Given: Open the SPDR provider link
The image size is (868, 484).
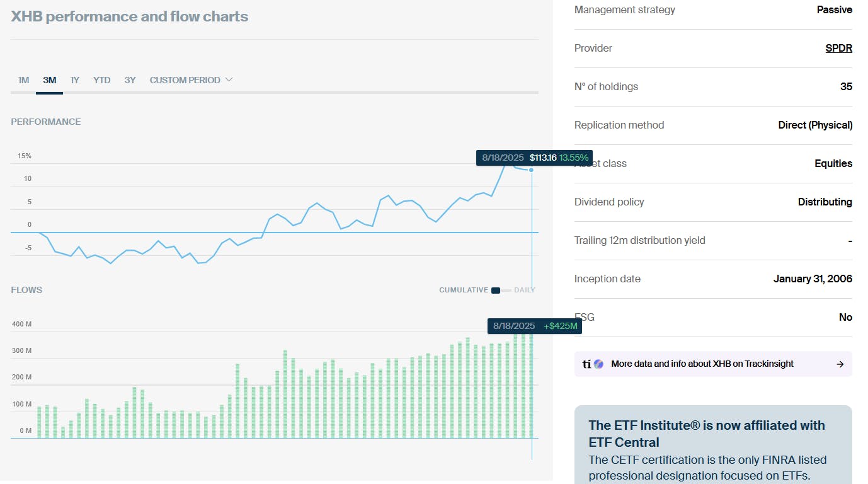Looking at the screenshot, I should 838,48.
